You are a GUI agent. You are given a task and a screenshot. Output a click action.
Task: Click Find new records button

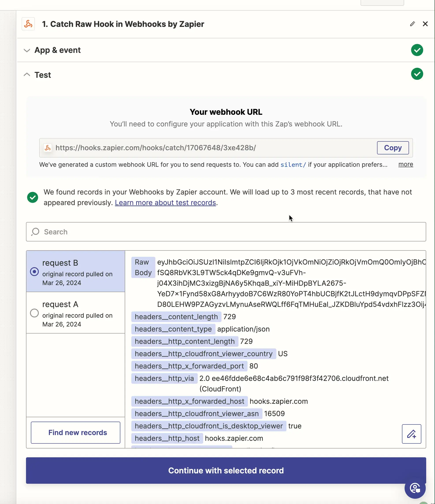click(75, 432)
